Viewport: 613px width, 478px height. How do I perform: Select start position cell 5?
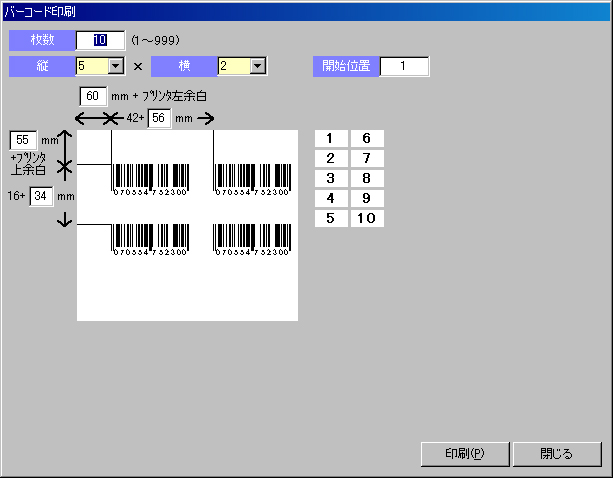[331, 218]
